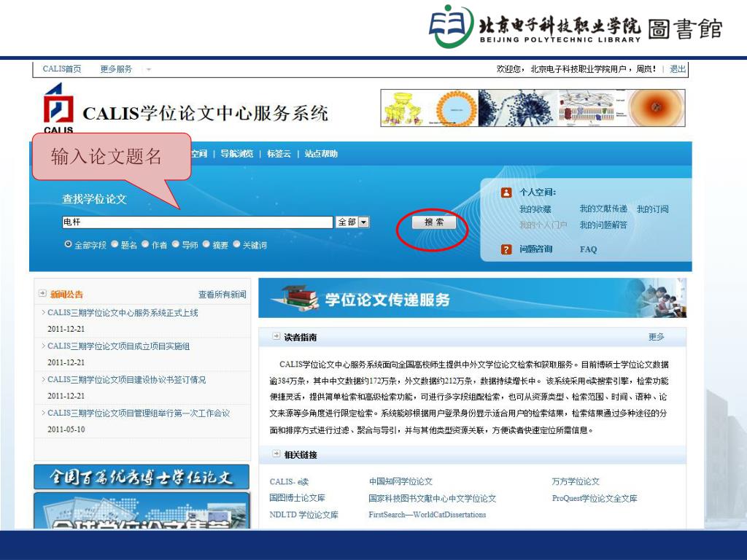The width and height of the screenshot is (747, 560).
Task: Click the 退出 logout link
Action: pyautogui.click(x=678, y=69)
